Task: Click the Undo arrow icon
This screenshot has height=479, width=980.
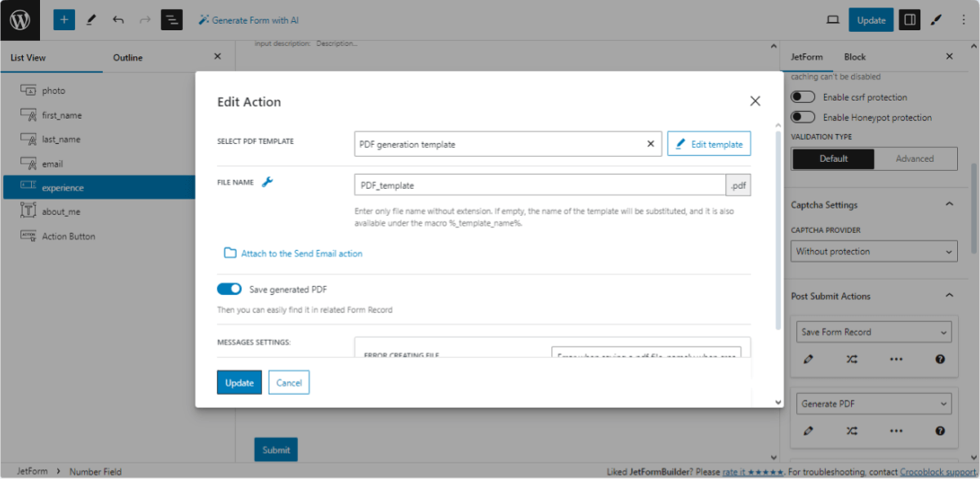Action: (118, 19)
